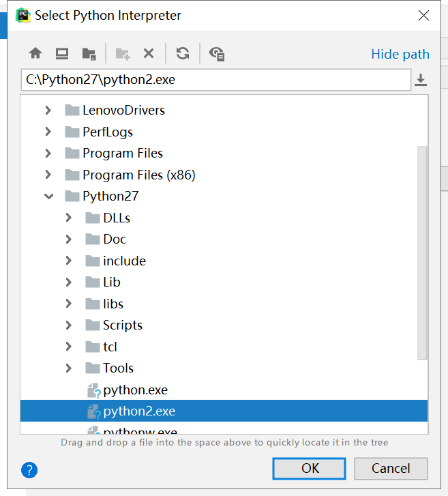Screen dimensions: 448x496
Task: Expand the LenovoDrivers folder
Action: coord(48,110)
